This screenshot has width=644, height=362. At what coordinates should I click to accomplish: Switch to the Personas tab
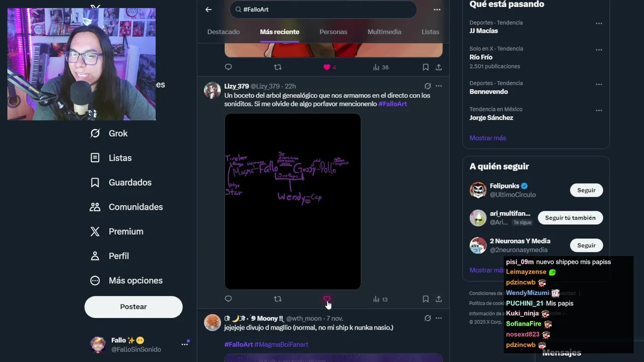pyautogui.click(x=334, y=32)
